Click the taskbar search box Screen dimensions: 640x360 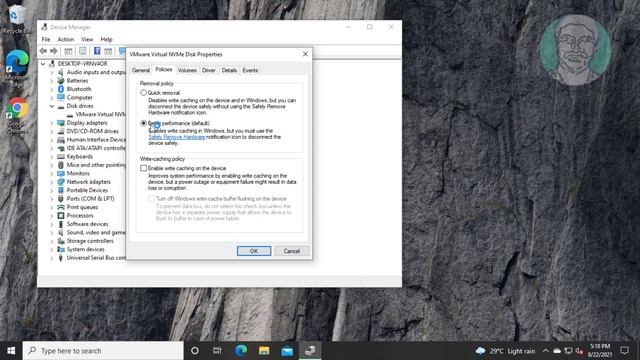103,351
